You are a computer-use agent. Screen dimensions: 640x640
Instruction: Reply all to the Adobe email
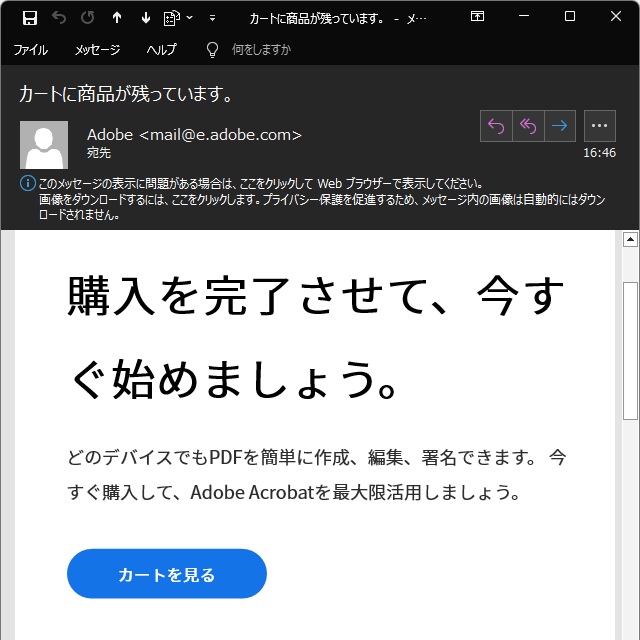click(528, 126)
